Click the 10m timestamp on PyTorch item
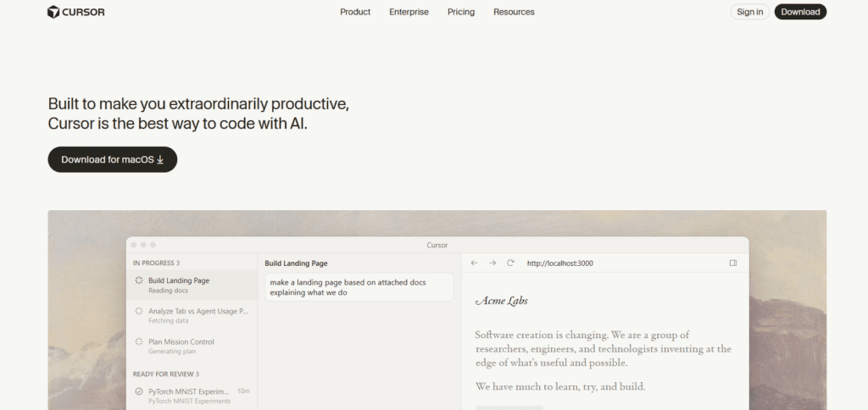The width and height of the screenshot is (868, 410). point(243,391)
